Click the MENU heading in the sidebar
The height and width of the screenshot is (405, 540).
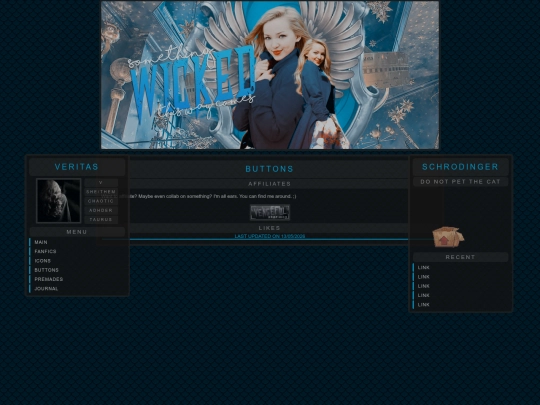click(x=77, y=232)
